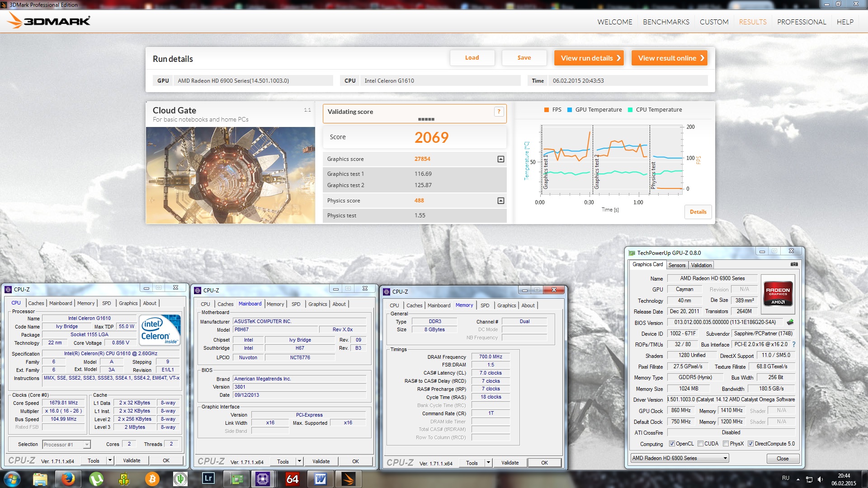This screenshot has width=868, height=488.
Task: Click the RU language indicator in tray
Action: (x=786, y=478)
